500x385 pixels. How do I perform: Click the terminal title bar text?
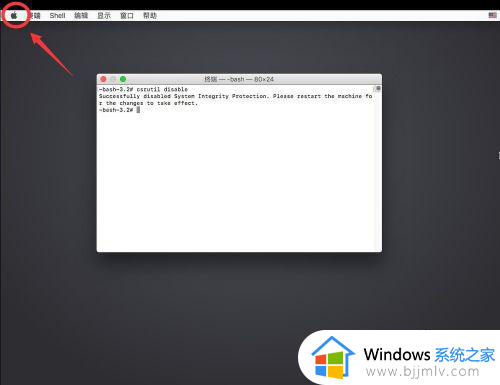239,79
